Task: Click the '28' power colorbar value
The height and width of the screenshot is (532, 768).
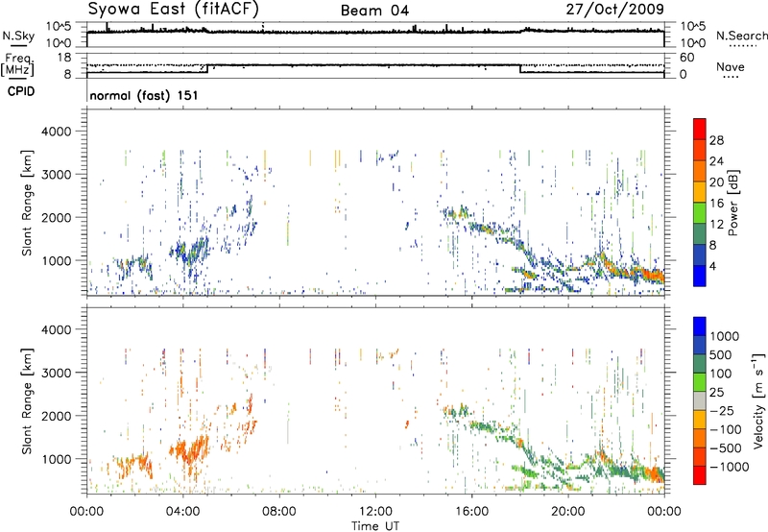Action: (716, 140)
